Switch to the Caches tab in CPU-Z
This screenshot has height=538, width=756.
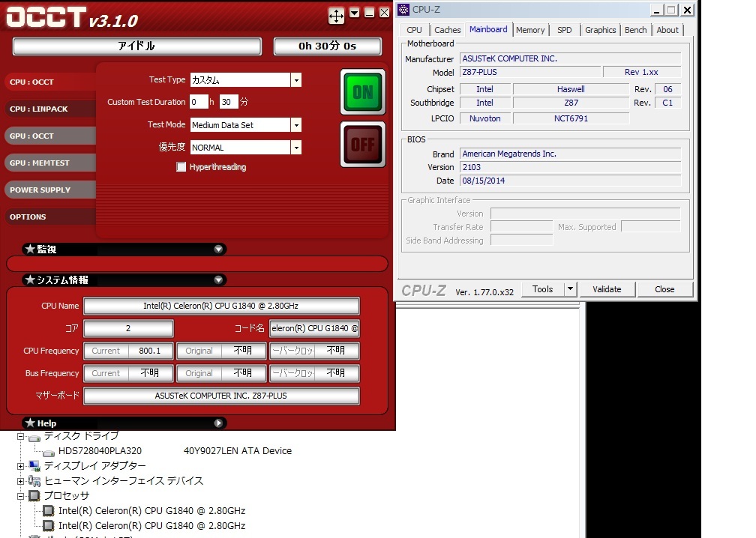pyautogui.click(x=448, y=30)
